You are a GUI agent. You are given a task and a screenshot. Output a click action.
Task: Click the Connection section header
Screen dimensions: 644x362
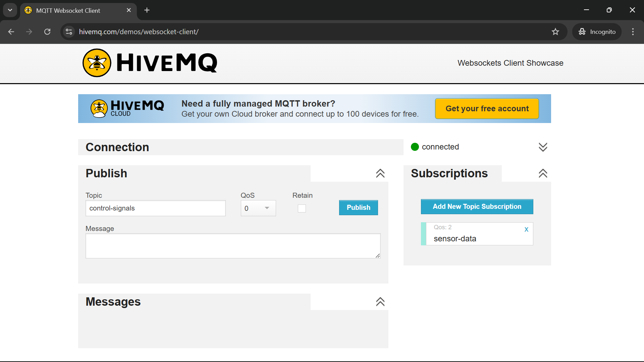point(240,147)
